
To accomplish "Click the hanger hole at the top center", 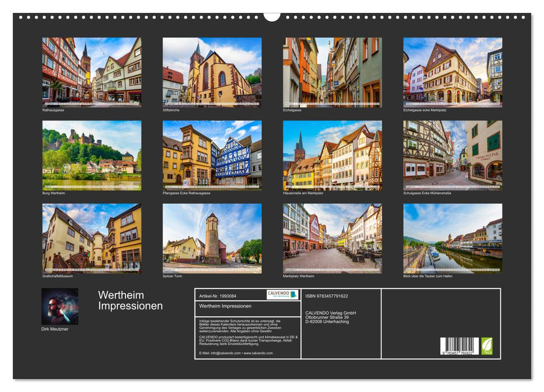I will tap(272, 17).
